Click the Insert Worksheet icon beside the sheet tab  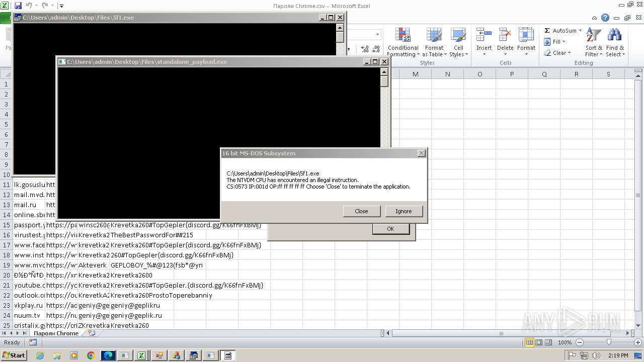pos(91,333)
